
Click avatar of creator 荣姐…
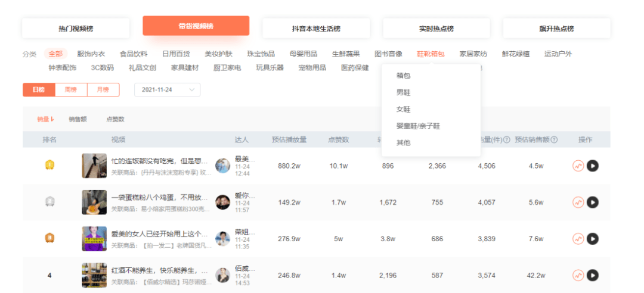pyautogui.click(x=222, y=238)
